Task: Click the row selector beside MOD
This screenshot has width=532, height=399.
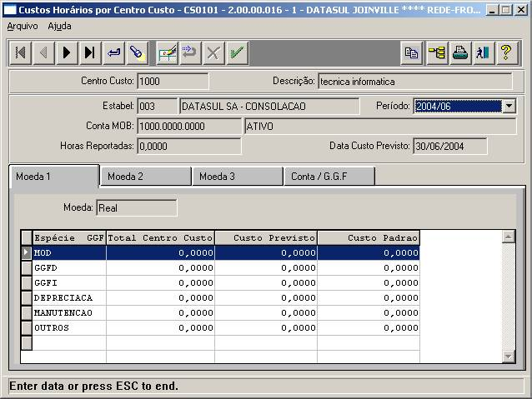Action: pyautogui.click(x=27, y=252)
